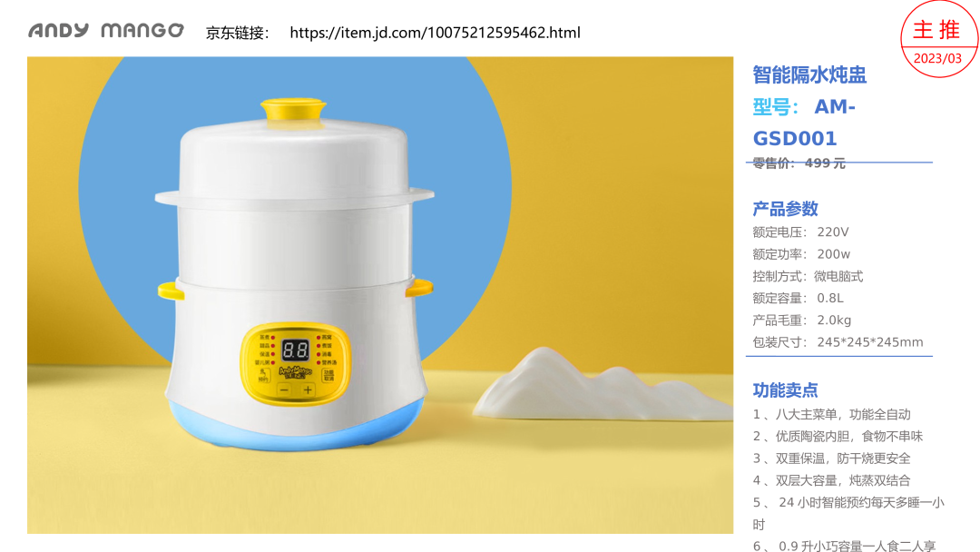Screen dimensions: 980x552
Task: Select the 智能隔水炖盅 product title
Action: tap(809, 75)
